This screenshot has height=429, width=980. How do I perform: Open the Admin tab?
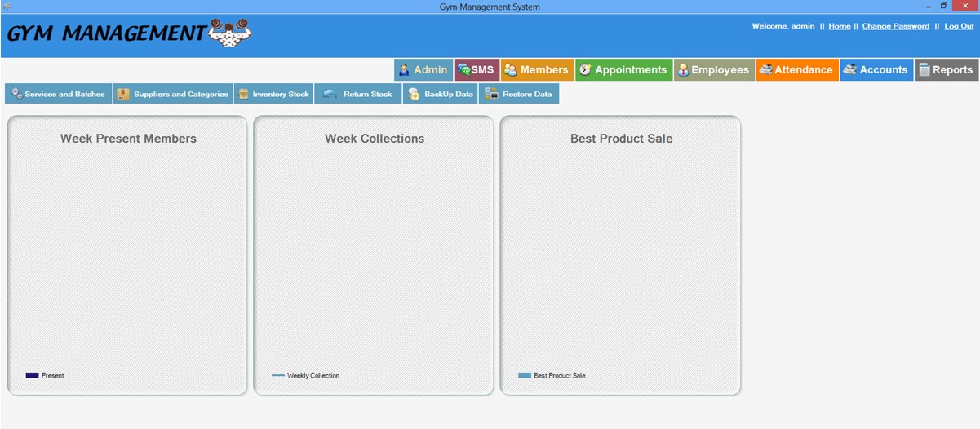coord(423,70)
